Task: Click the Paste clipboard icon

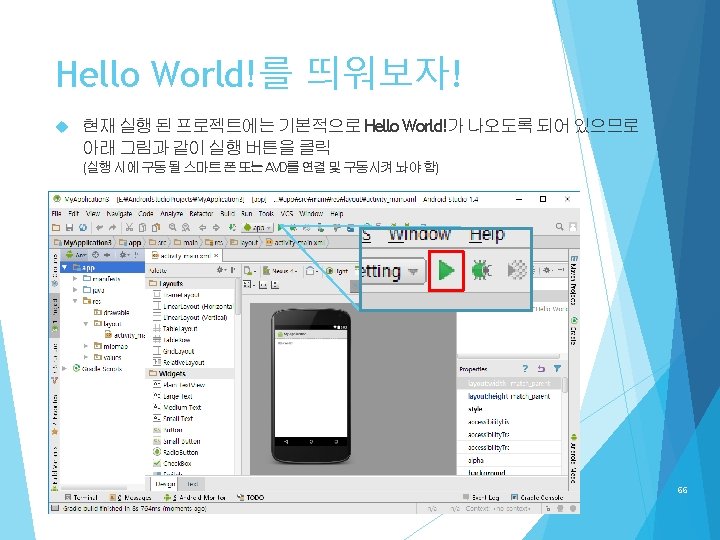Action: coord(156,227)
